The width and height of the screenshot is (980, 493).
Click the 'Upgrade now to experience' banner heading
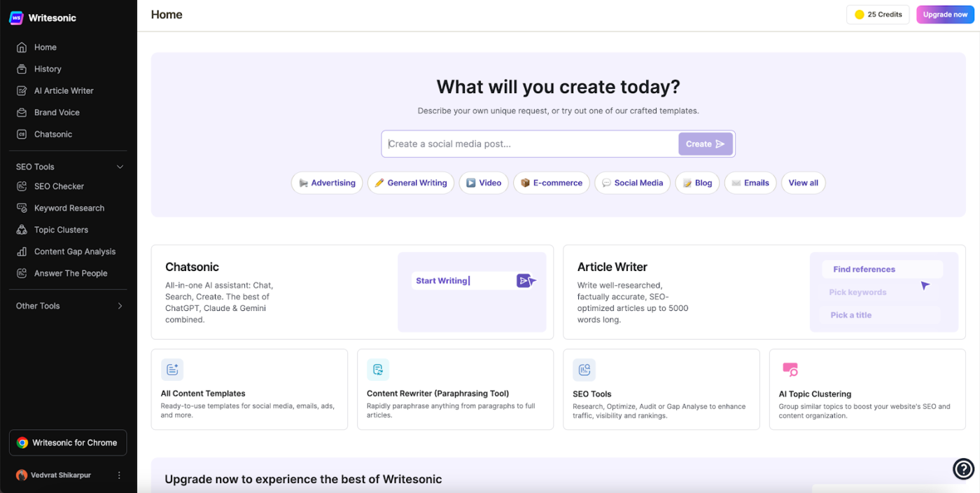point(303,479)
